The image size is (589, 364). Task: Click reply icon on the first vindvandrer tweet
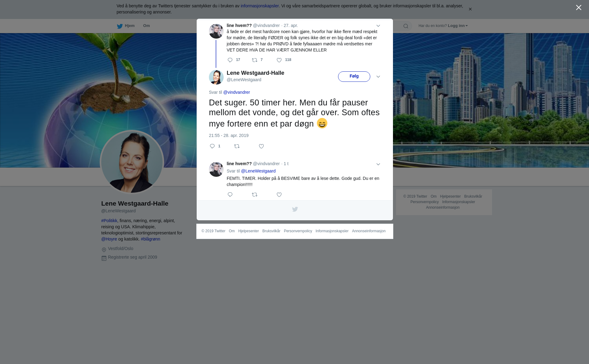[x=230, y=60]
